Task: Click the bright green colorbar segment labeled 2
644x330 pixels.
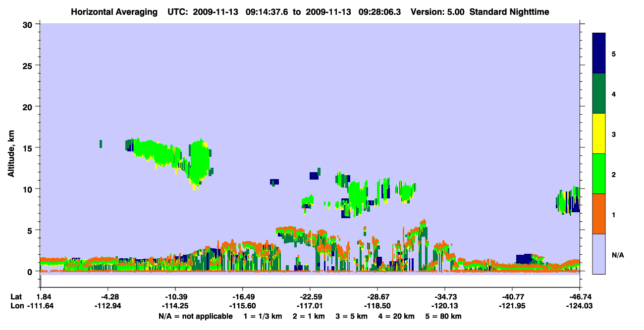Action: [599, 174]
